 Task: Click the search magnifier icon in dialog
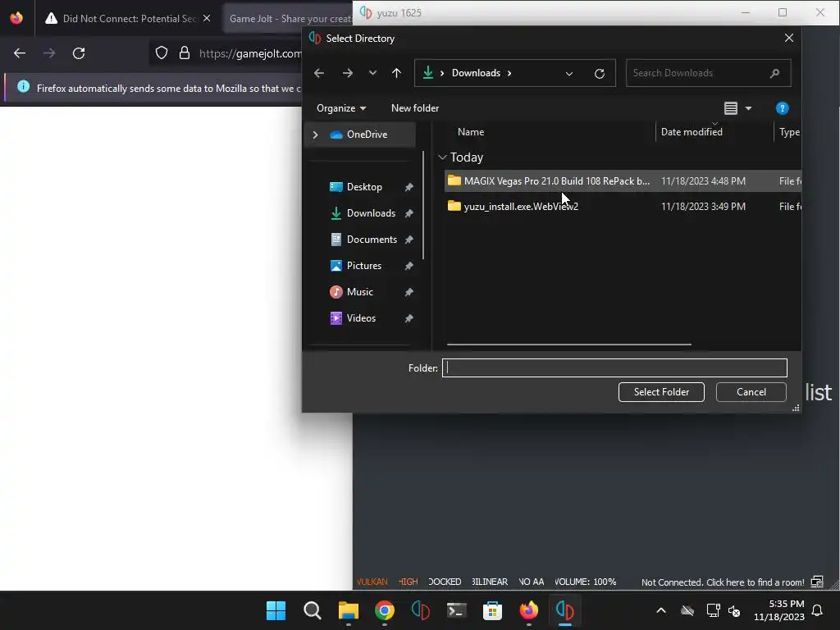[x=774, y=73]
